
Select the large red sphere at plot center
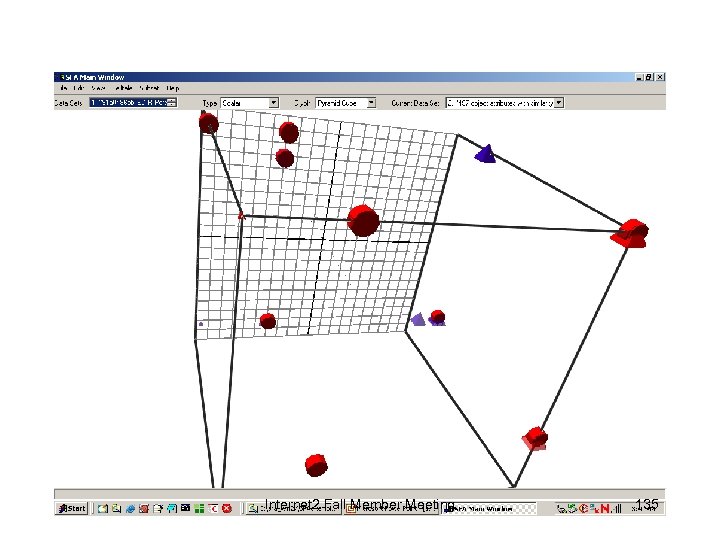tap(363, 221)
